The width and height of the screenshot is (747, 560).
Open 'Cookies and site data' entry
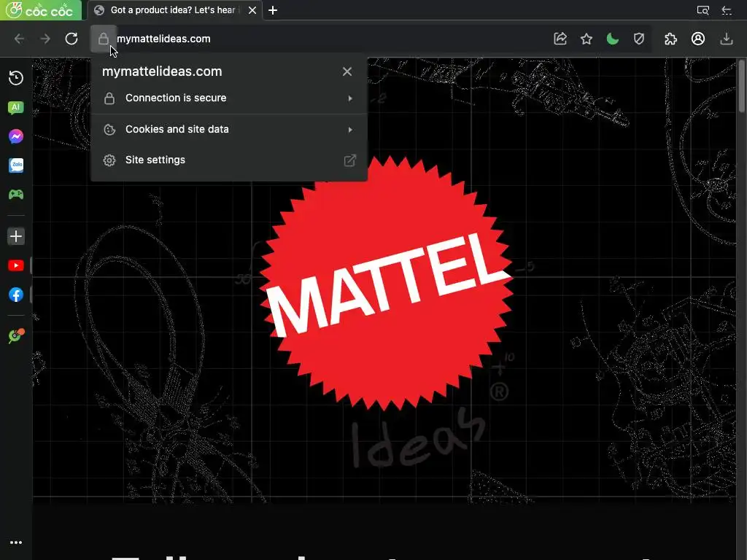click(x=228, y=130)
